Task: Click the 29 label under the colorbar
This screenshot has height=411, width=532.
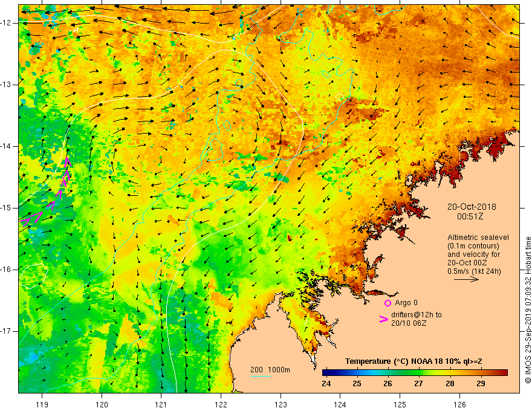Action: click(481, 384)
